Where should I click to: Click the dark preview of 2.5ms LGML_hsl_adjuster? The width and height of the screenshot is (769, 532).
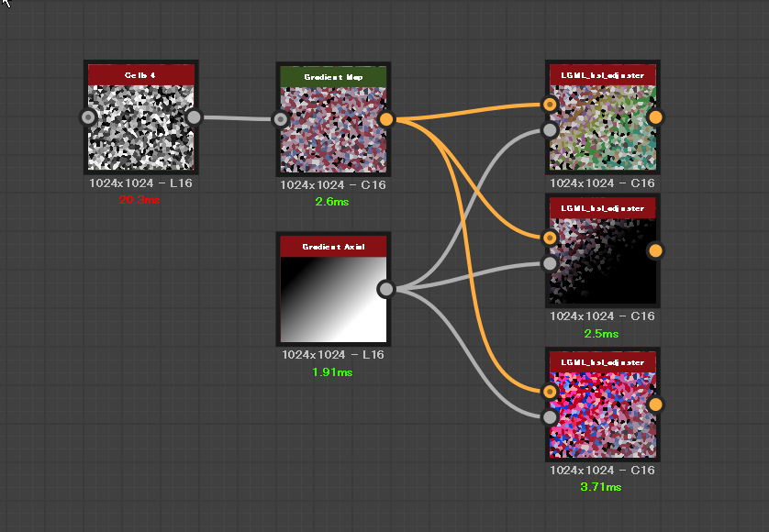coord(603,261)
